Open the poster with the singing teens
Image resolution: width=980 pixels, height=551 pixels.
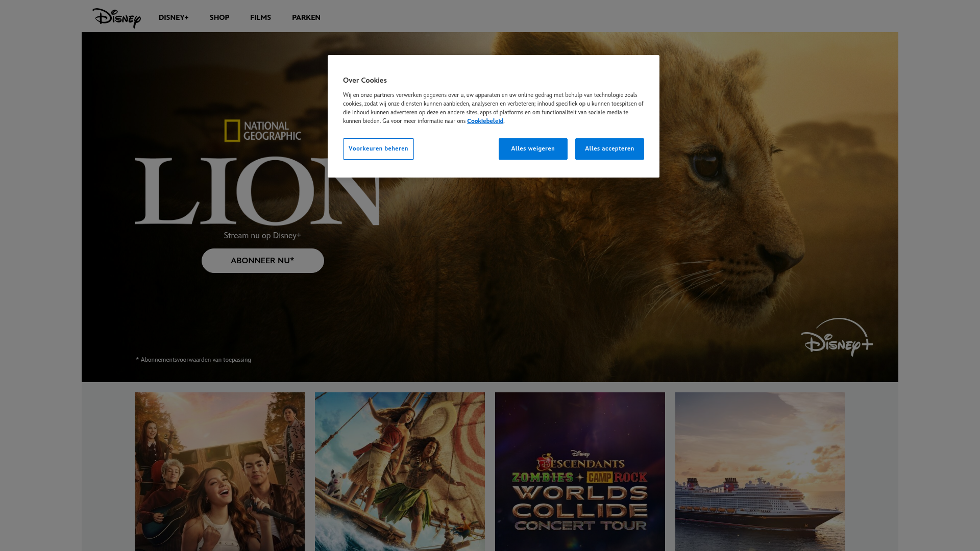tap(219, 471)
